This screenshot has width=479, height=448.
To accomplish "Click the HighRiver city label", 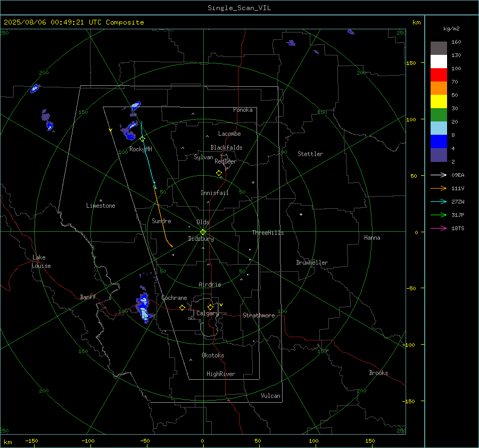I will (x=221, y=374).
